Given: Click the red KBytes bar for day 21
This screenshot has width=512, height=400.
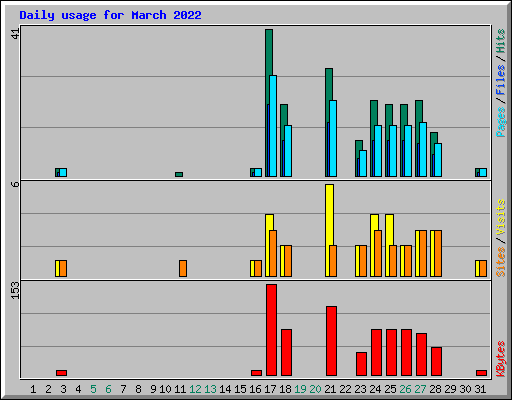Looking at the screenshot, I should click(x=331, y=341).
